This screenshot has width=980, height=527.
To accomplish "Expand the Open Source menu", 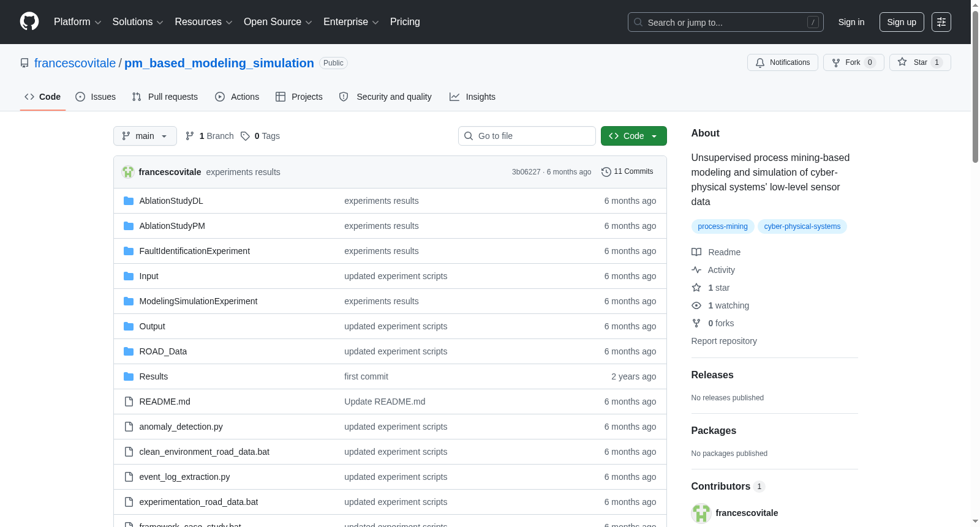I will click(x=278, y=22).
